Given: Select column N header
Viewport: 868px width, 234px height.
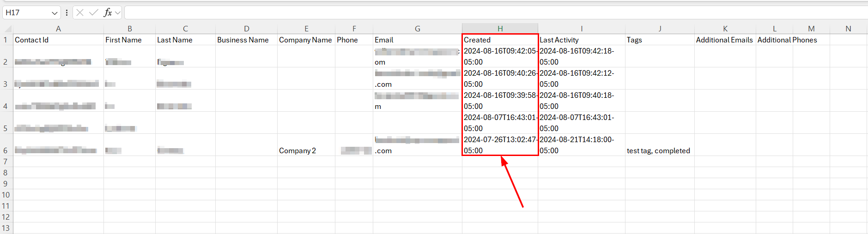Looking at the screenshot, I should pos(848,29).
